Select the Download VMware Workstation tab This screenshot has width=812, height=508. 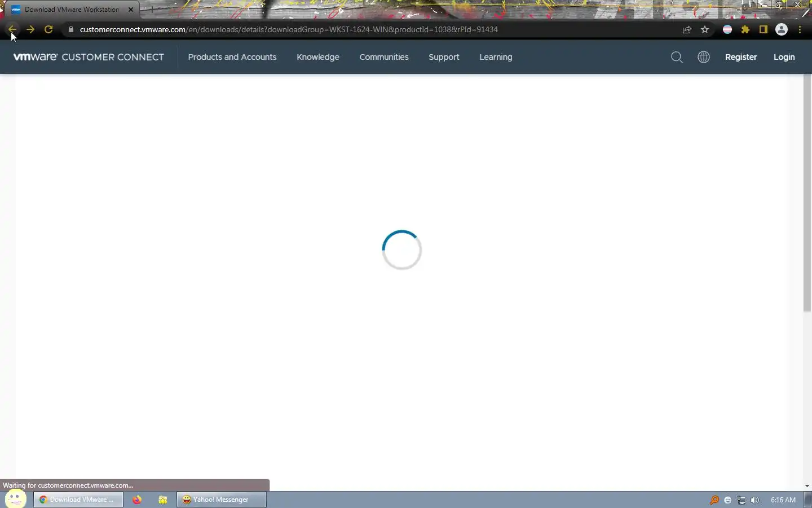[x=72, y=10]
